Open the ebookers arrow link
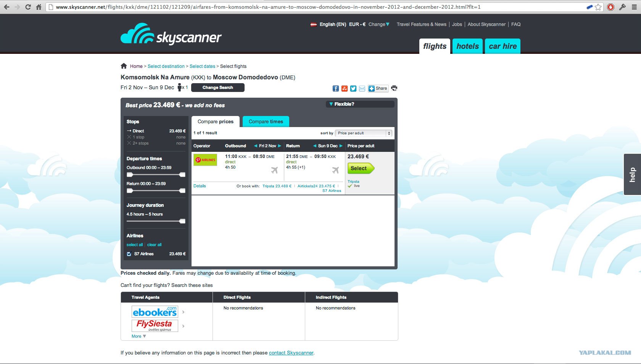The image size is (641, 364). coord(183,312)
